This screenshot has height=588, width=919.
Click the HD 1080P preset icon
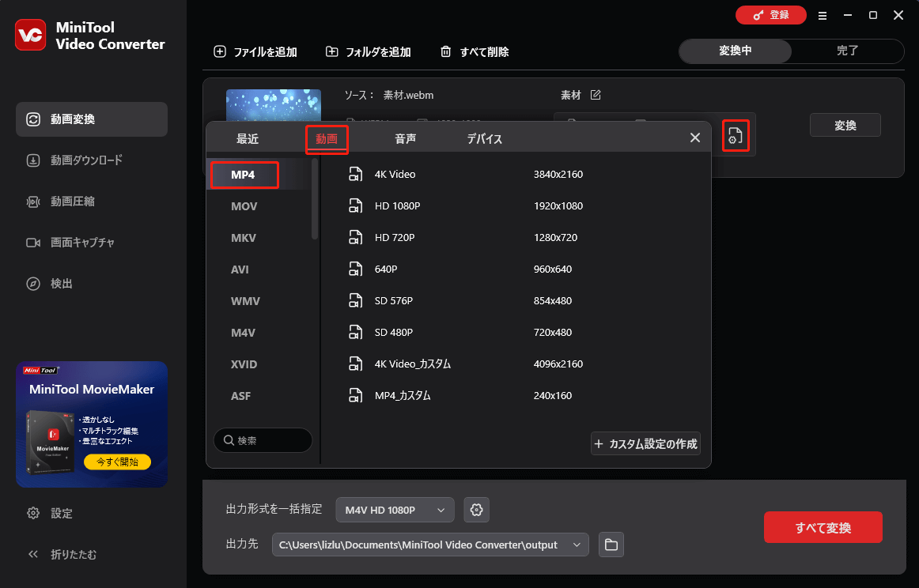point(355,205)
